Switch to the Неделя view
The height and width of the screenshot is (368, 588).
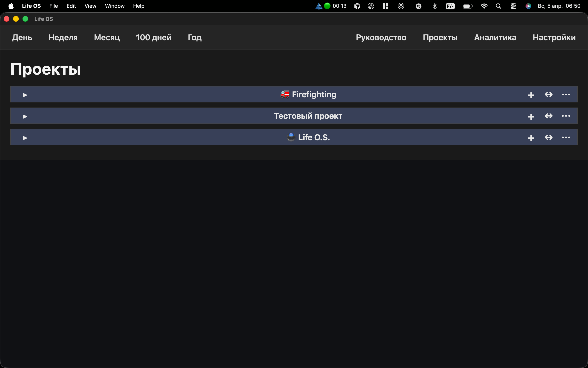point(63,37)
